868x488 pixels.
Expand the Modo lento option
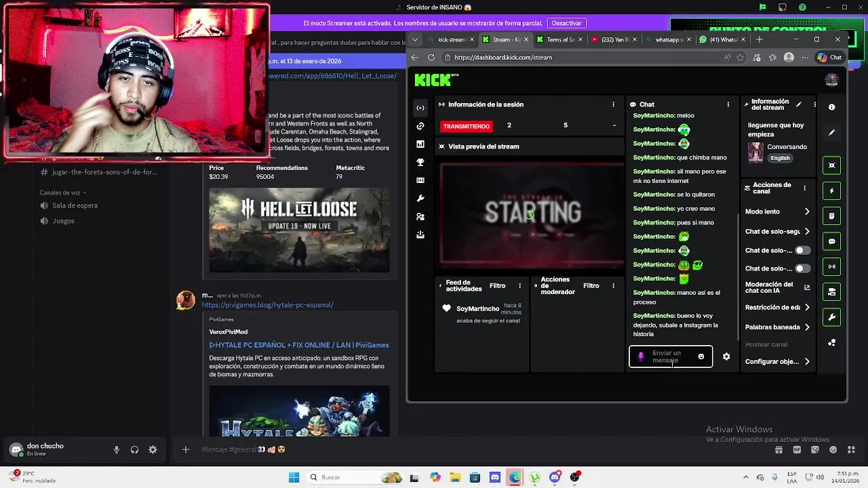click(x=778, y=211)
